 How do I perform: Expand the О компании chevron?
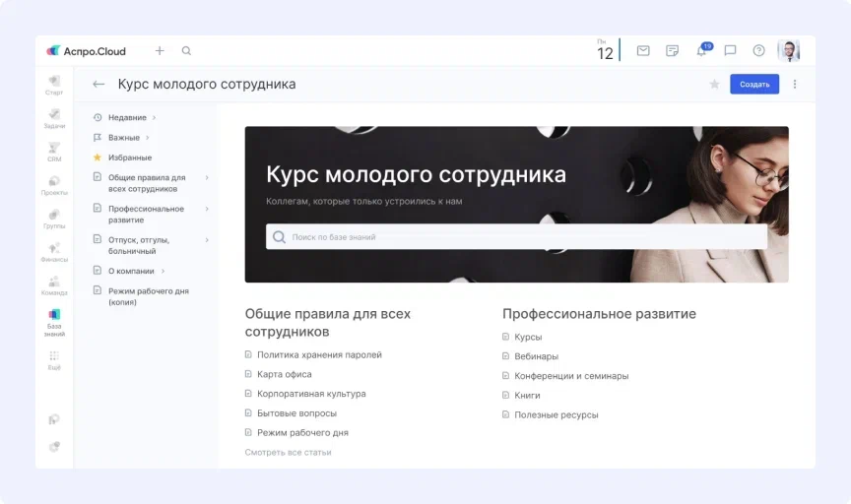coord(163,272)
